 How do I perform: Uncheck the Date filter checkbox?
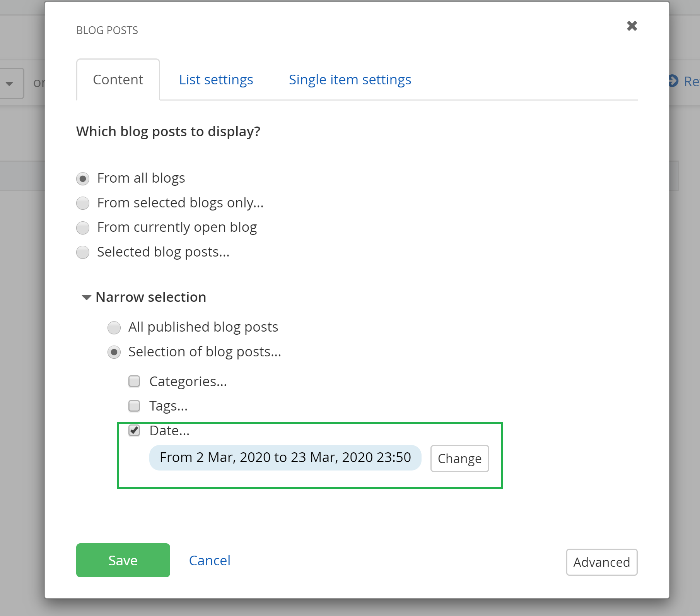(134, 430)
